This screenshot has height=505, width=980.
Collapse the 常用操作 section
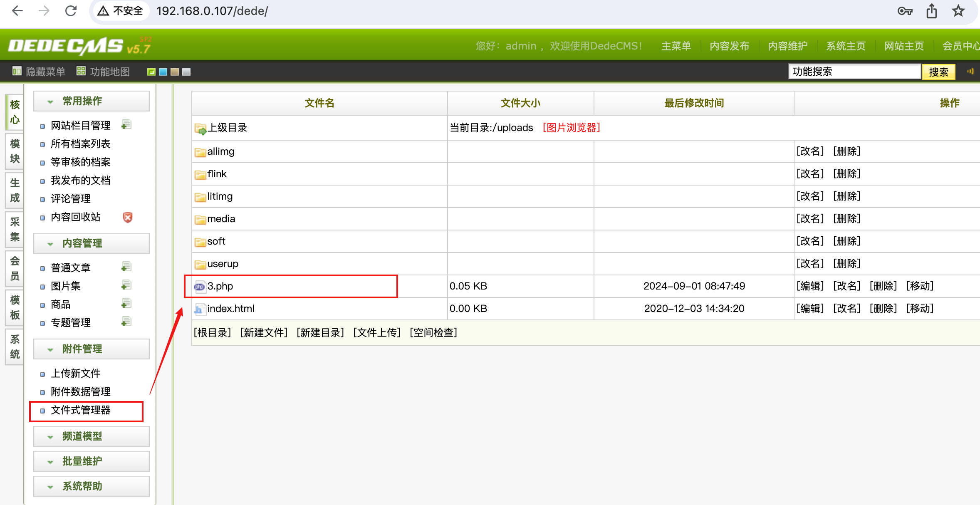click(x=50, y=101)
